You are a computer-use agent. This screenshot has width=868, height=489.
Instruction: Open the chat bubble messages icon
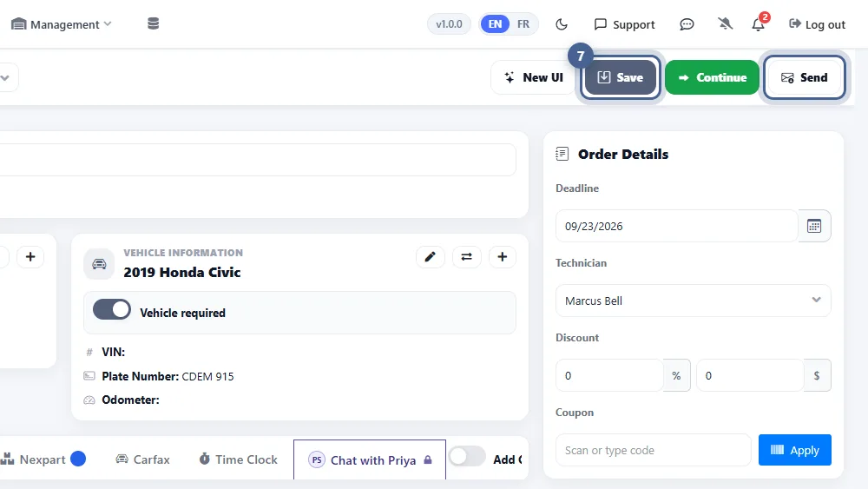point(687,24)
